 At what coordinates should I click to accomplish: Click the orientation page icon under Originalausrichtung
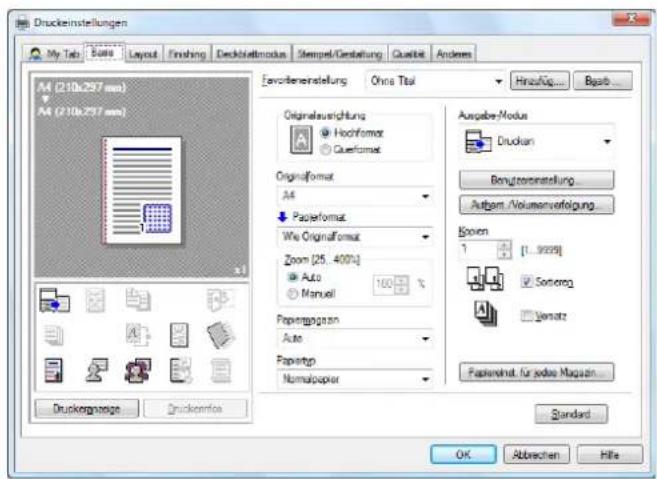click(x=301, y=140)
